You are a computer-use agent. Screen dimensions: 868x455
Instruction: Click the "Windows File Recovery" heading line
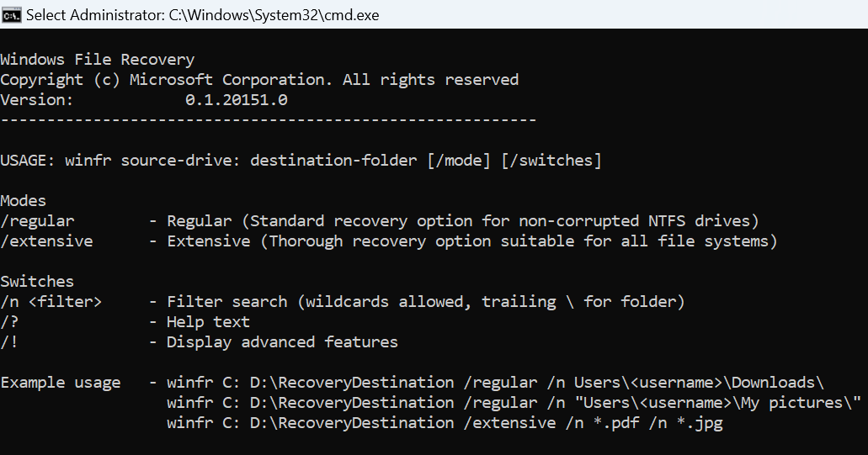click(97, 60)
